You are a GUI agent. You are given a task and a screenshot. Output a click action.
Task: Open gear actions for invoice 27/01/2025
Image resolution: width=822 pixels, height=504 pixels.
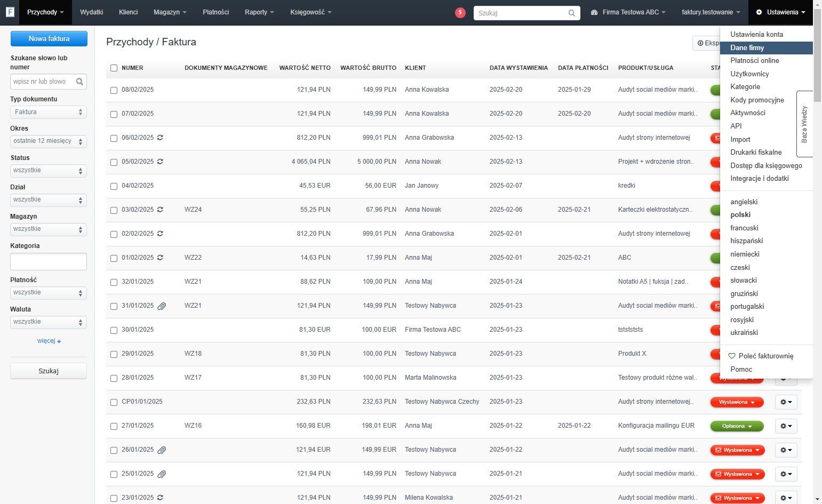786,426
